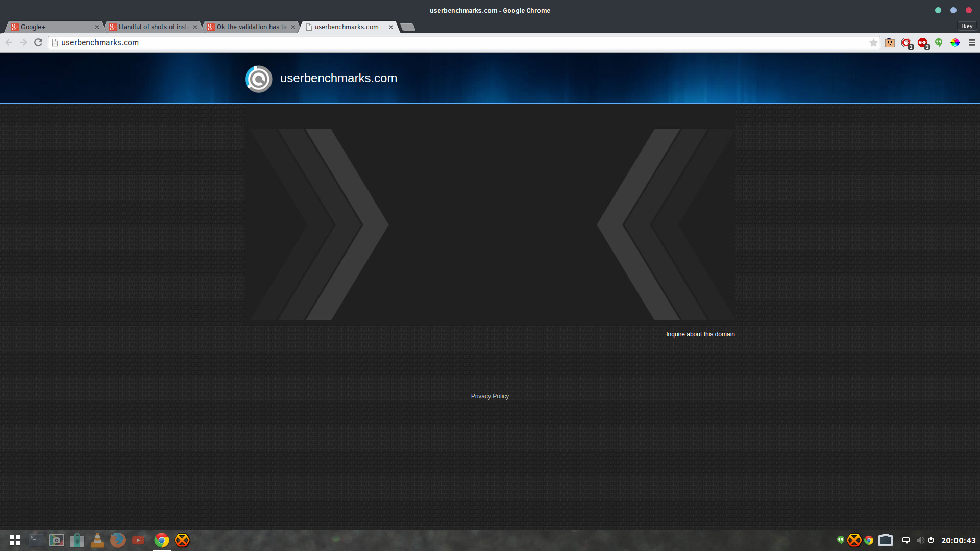Open the tray icon beside the Chrome tray icon

(886, 540)
